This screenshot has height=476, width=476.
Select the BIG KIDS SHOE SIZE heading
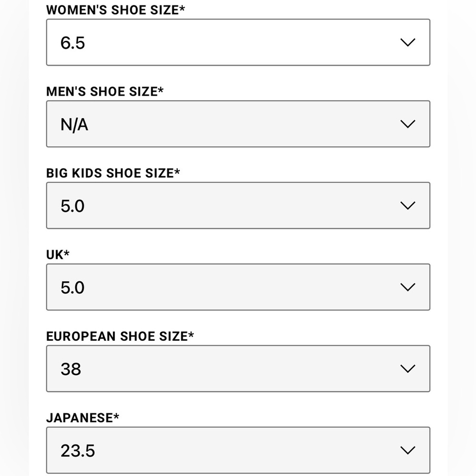114,173
